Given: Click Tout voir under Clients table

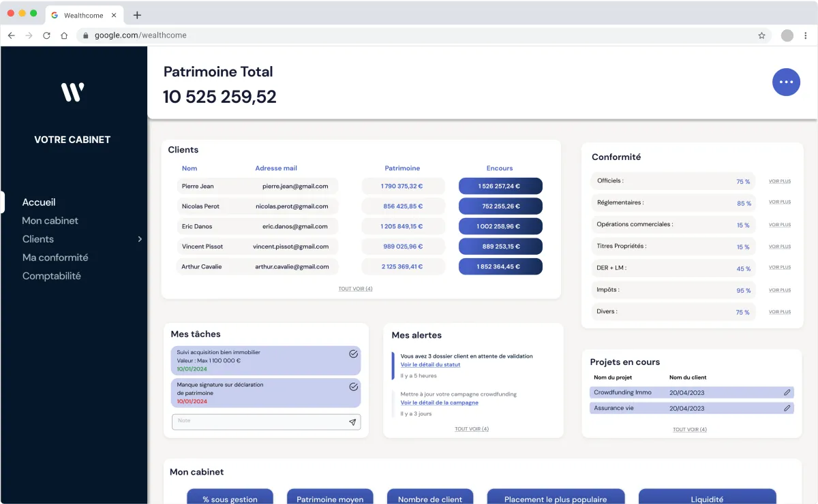Looking at the screenshot, I should (355, 289).
